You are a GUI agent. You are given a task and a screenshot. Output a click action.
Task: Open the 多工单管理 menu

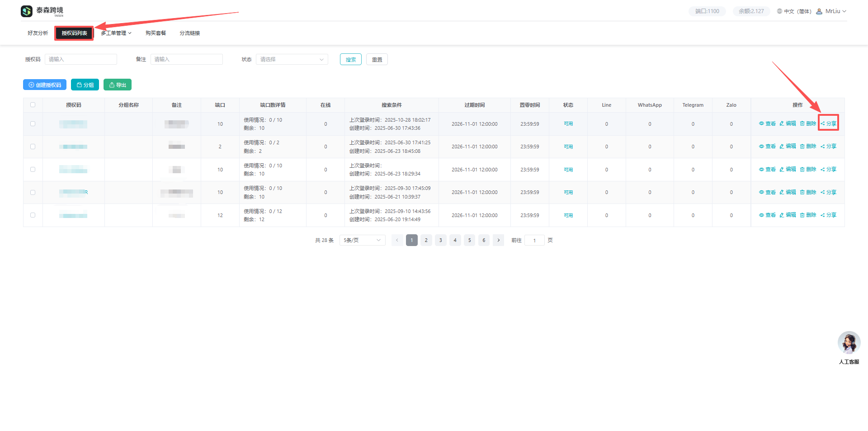116,33
